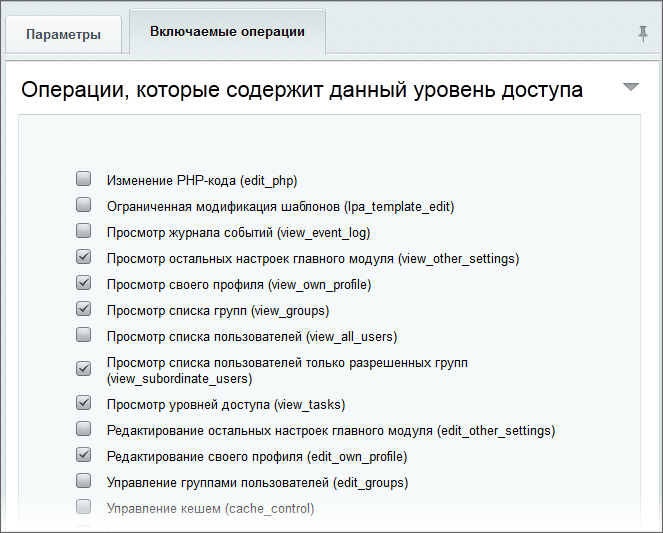Screen dimensions: 663x533
Task: Select the Включаемые операции tab
Action: point(227,32)
